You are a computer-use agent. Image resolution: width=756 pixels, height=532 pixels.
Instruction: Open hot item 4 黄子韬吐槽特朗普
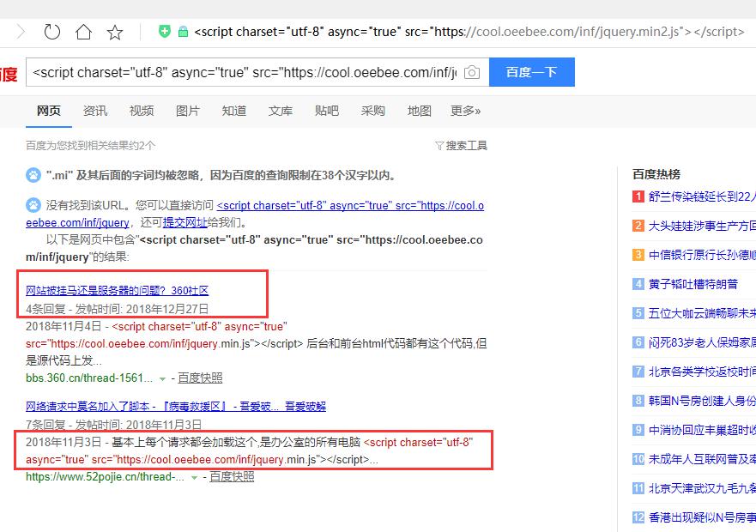coord(692,284)
